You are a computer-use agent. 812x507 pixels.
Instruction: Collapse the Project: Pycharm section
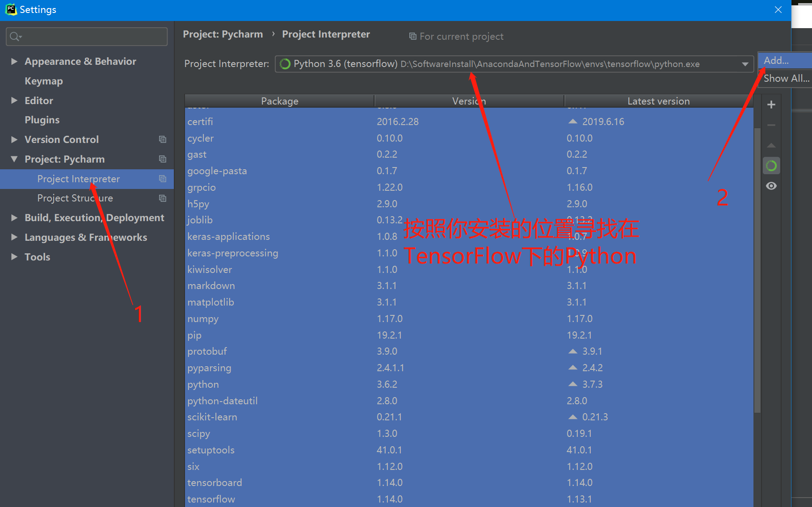point(14,159)
